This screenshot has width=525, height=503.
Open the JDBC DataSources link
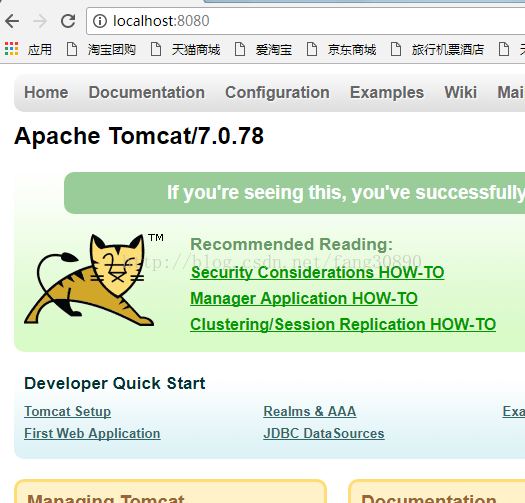[x=324, y=434]
